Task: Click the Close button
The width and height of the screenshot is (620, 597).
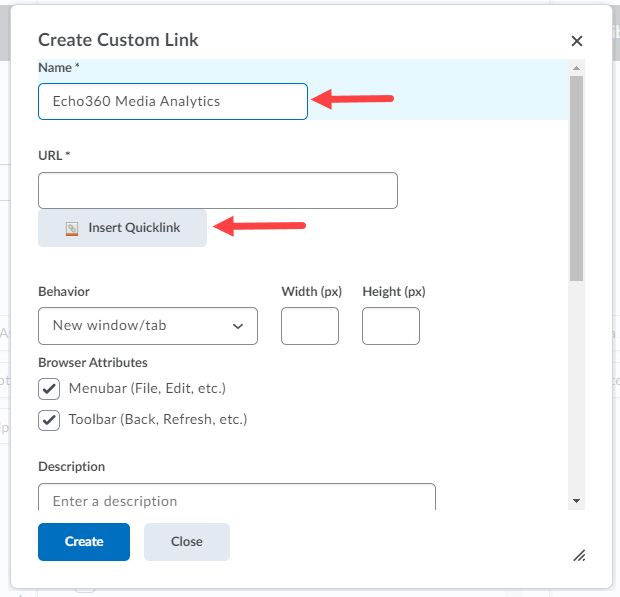Action: [x=187, y=542]
